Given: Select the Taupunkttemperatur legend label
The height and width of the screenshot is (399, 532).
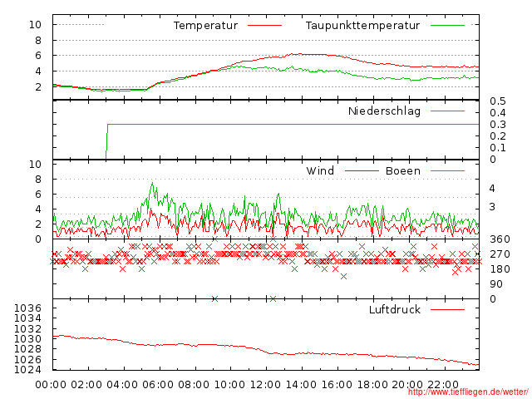Looking at the screenshot, I should tap(362, 26).
